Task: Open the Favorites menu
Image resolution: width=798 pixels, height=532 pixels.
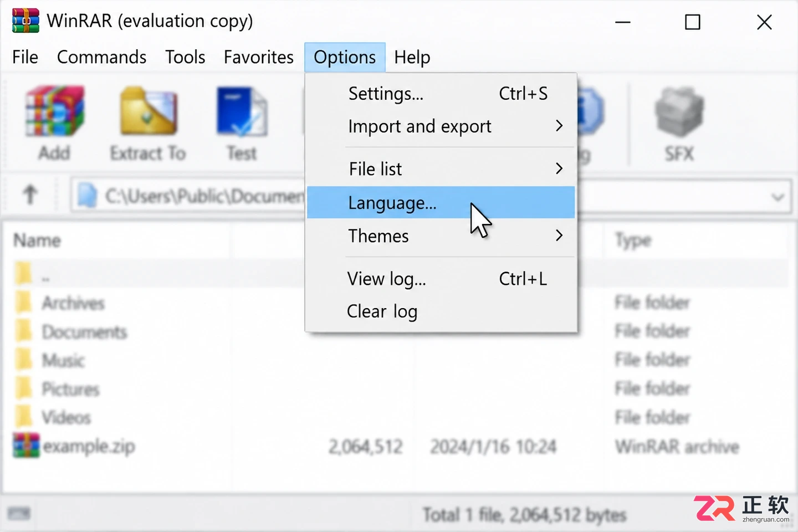Action: pos(258,57)
